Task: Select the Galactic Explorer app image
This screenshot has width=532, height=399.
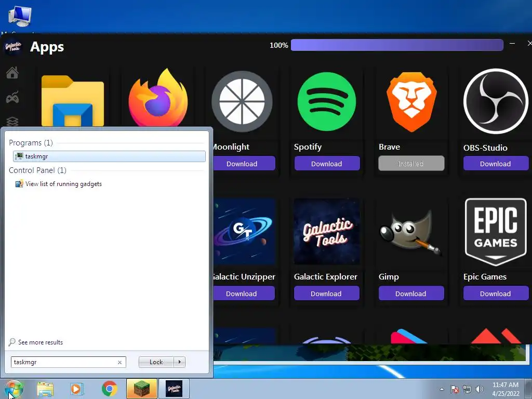Action: pos(327,231)
